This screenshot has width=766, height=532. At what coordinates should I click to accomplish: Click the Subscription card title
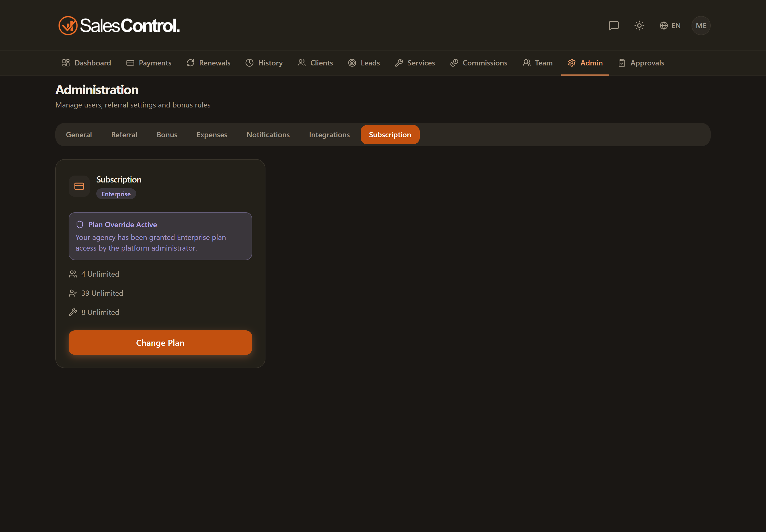[x=119, y=180]
